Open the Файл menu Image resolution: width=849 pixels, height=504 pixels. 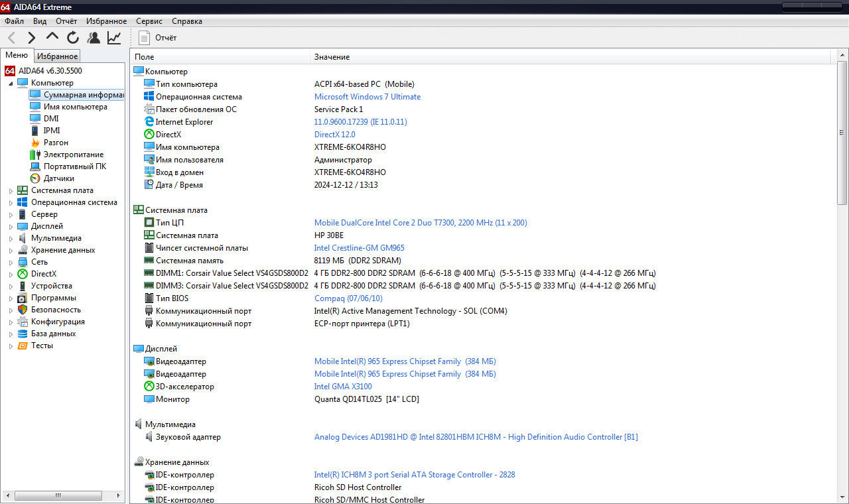tap(14, 21)
